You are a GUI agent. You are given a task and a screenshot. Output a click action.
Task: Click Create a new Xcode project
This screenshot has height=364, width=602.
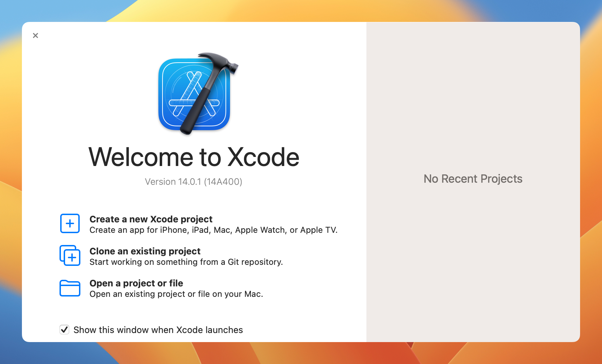[151, 219]
